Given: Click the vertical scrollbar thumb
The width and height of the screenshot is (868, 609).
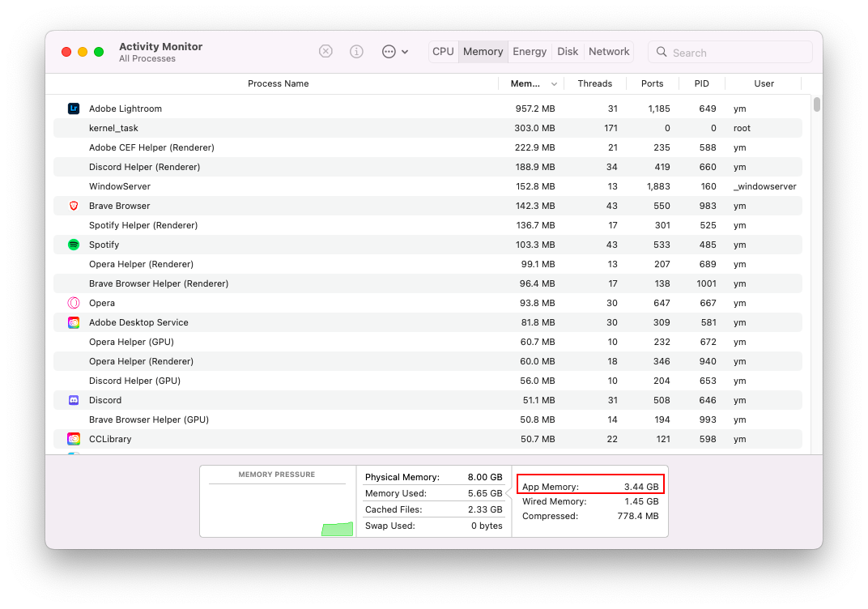Looking at the screenshot, I should 816,104.
